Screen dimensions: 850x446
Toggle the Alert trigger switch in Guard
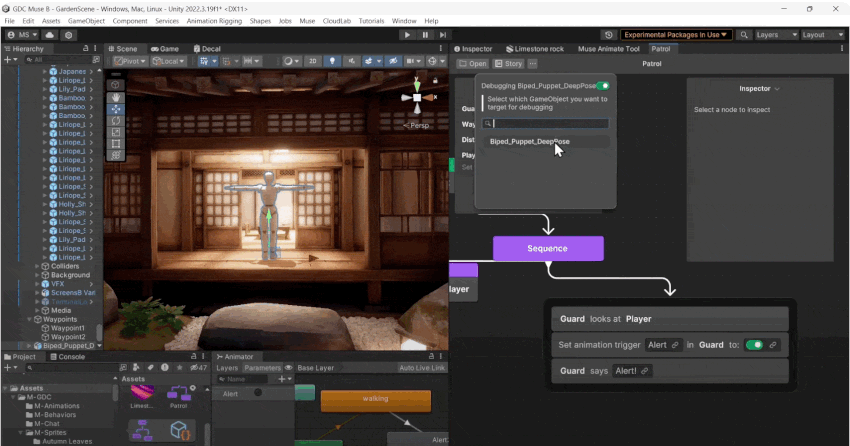click(754, 345)
